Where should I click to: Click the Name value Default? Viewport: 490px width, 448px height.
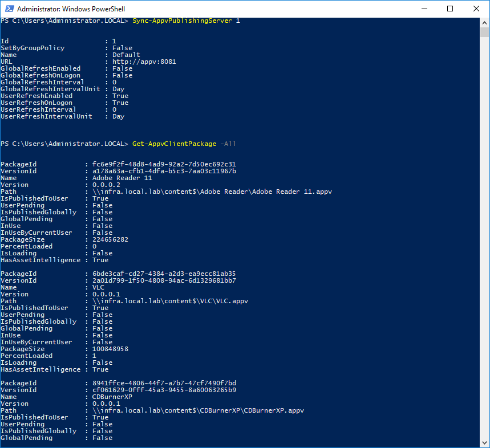pos(126,55)
